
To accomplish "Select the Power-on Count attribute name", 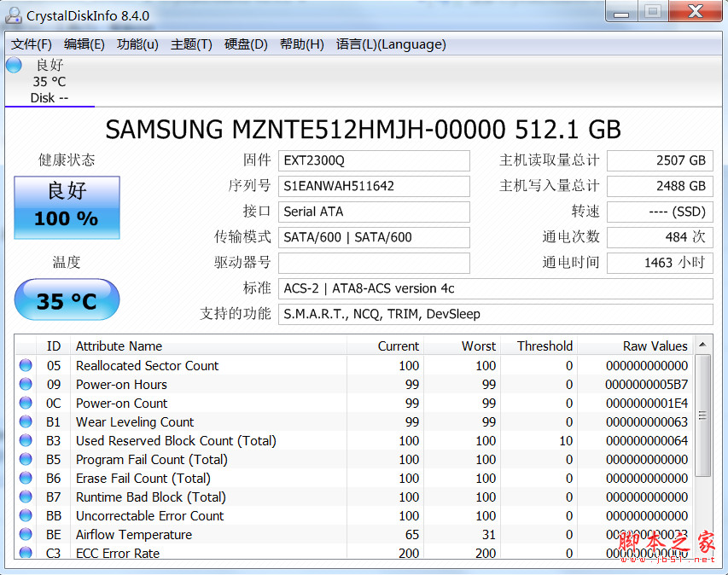I will coord(121,403).
